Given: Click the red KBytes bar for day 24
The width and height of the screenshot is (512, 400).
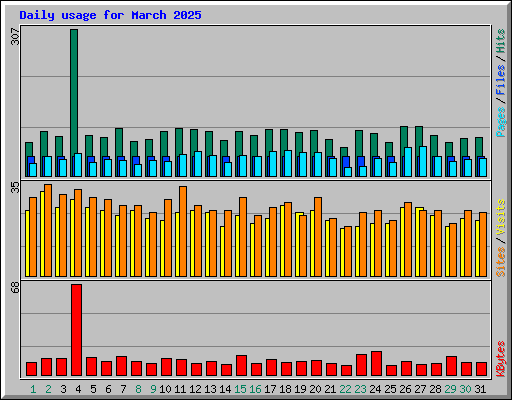Looking at the screenshot, I should pyautogui.click(x=376, y=363).
